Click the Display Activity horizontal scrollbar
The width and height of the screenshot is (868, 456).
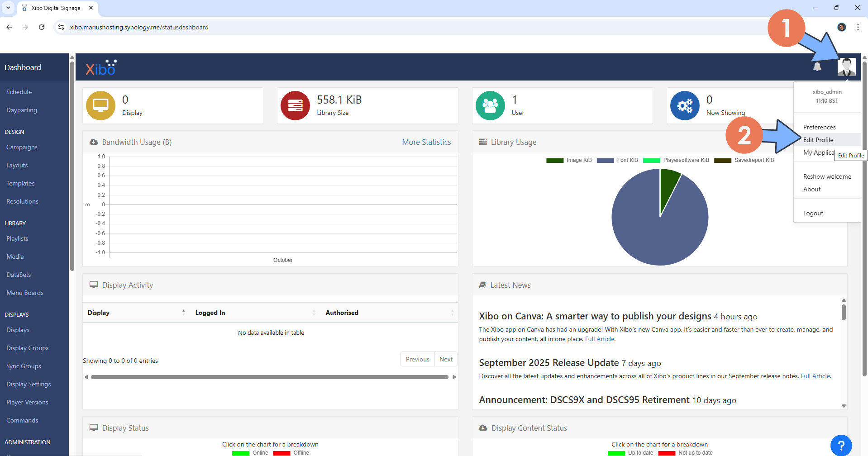tap(270, 377)
